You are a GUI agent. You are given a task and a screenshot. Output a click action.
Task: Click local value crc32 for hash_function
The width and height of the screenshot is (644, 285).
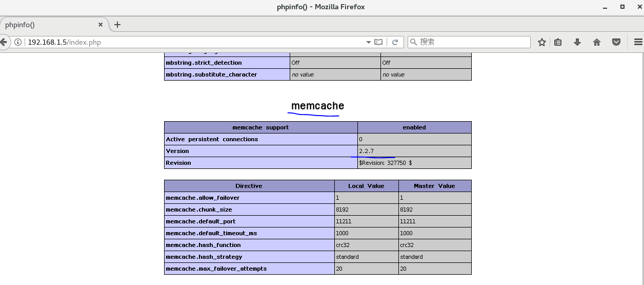343,245
